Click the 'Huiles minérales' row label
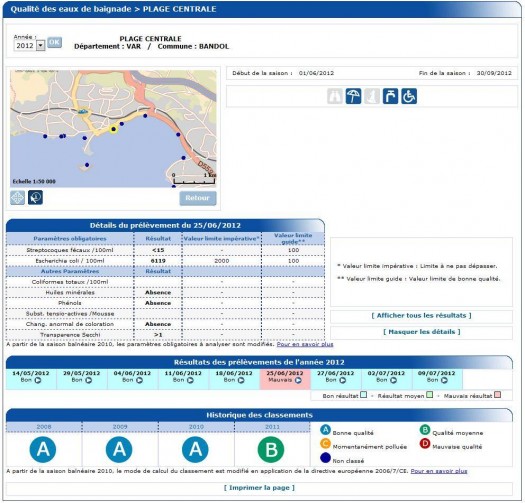Image resolution: width=525 pixels, height=503 pixels. (70, 293)
